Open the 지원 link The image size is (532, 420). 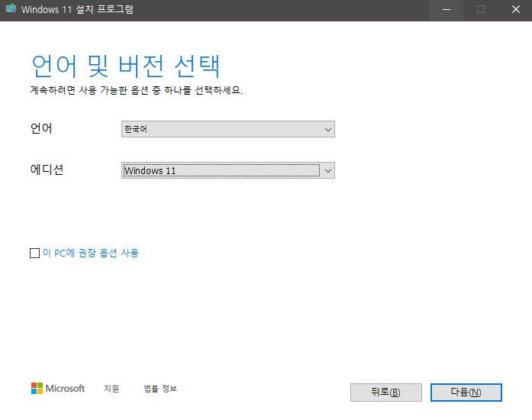click(111, 388)
